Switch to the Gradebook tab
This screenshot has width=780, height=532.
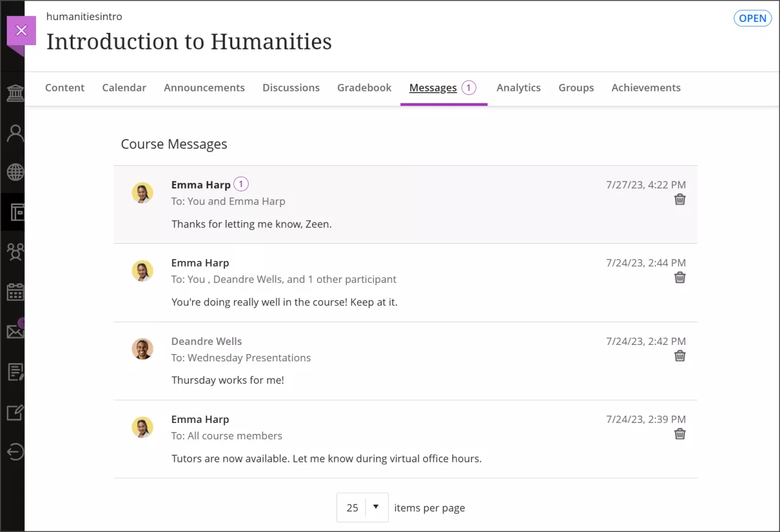364,88
